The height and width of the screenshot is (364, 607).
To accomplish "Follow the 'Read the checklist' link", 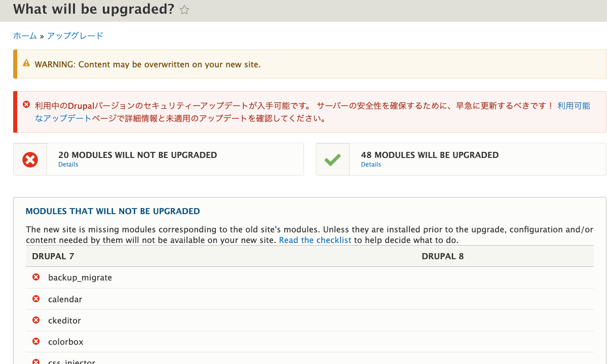I will point(315,240).
